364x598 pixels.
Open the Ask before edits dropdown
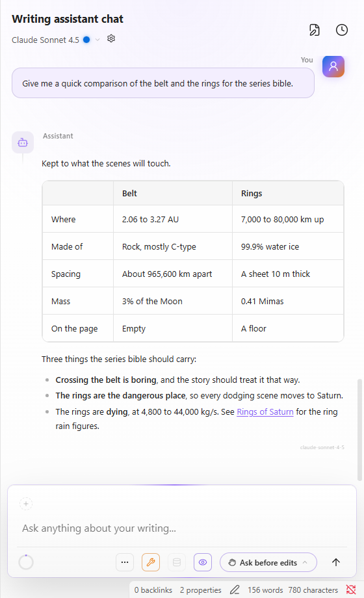268,562
